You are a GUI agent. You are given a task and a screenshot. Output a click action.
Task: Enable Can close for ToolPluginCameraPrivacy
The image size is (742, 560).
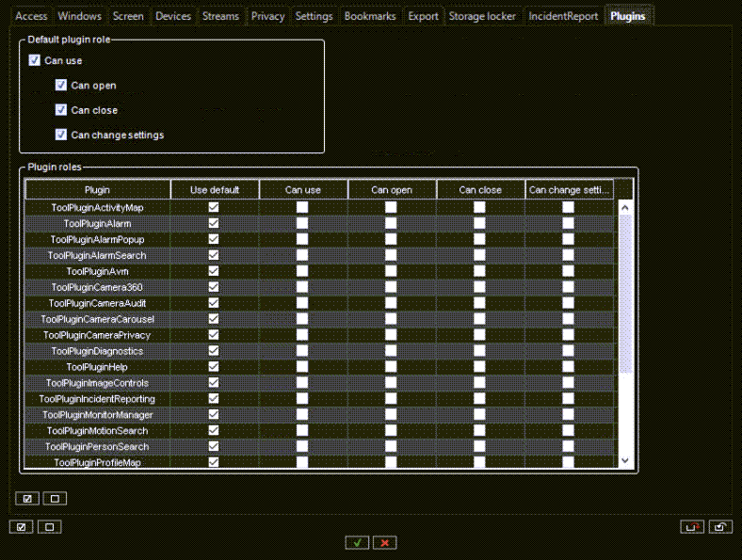[479, 335]
